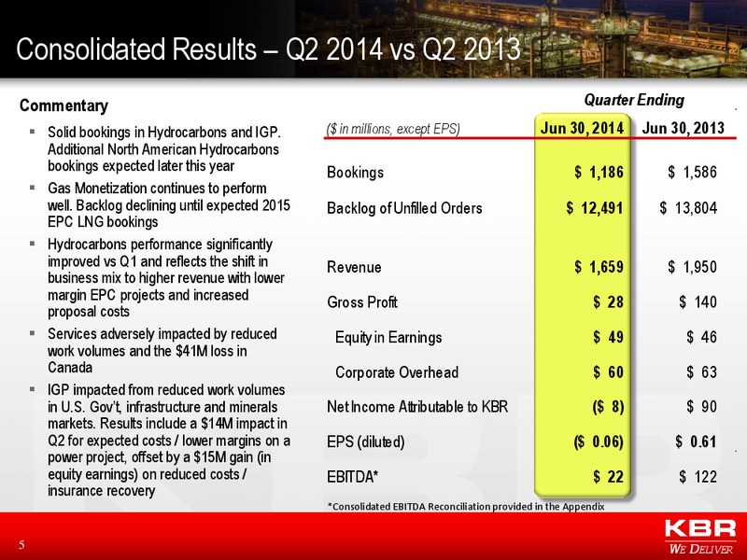
Task: Click the EBITDA Reconciliation footnote
Action: point(466,507)
